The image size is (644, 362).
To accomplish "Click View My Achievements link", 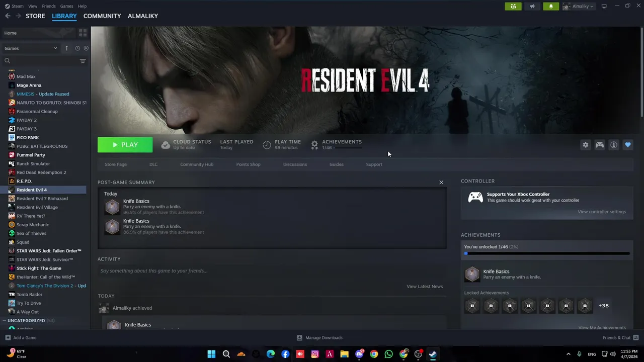I will coord(602,328).
